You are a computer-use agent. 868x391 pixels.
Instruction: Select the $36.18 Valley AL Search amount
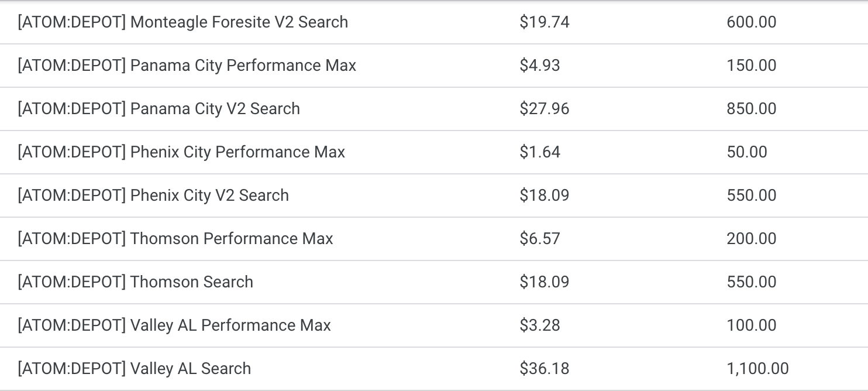[544, 369]
